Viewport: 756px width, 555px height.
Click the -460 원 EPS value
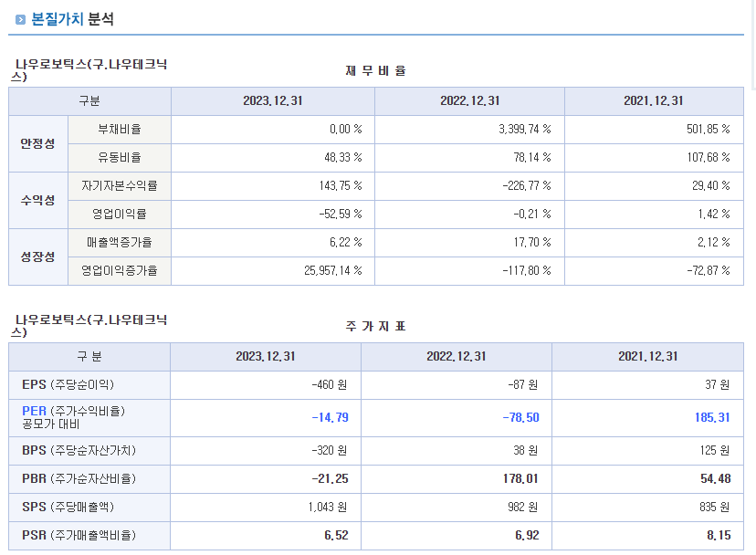point(330,385)
